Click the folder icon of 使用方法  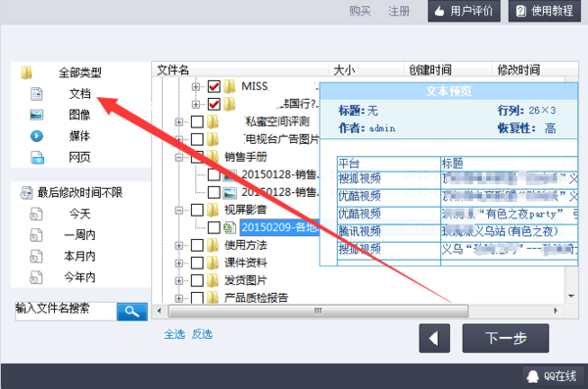coord(213,245)
